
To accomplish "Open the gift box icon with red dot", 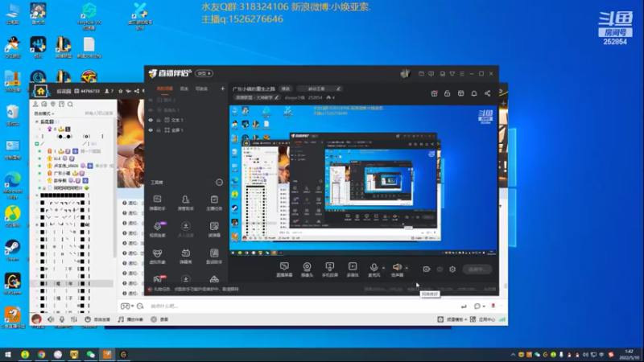I will [434, 93].
